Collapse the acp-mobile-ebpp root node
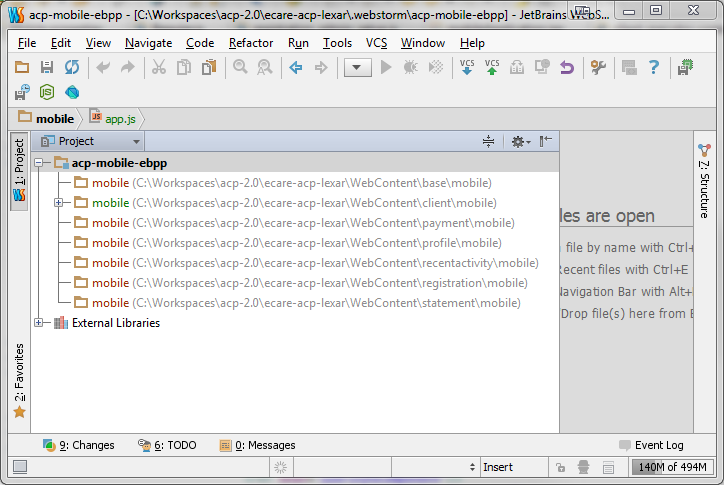 tap(39, 163)
